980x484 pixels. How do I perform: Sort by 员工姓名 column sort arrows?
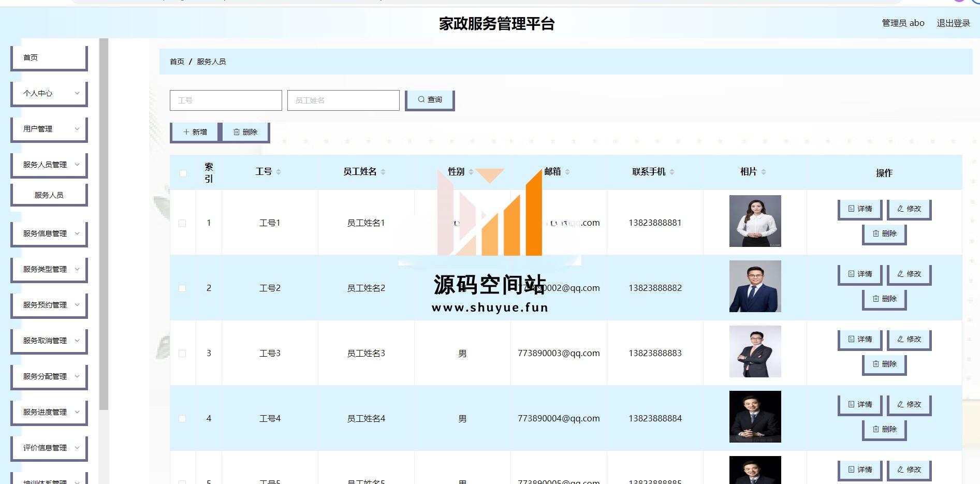tap(383, 172)
